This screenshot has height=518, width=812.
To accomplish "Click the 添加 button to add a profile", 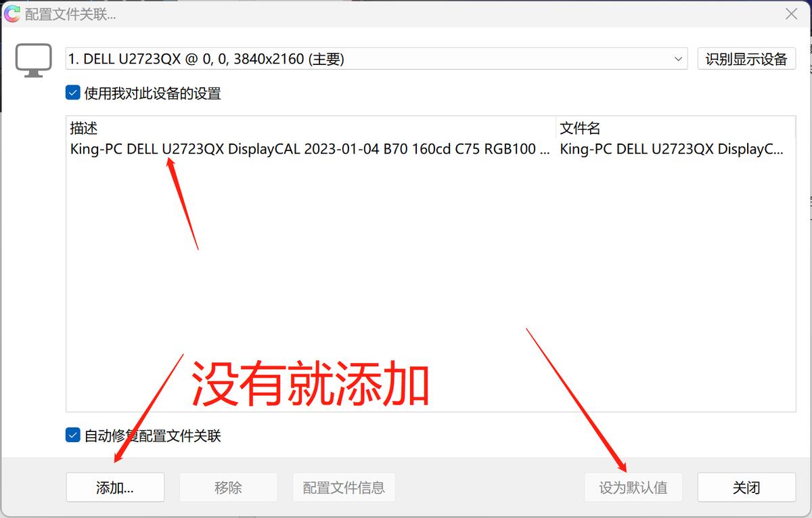I will pos(115,487).
